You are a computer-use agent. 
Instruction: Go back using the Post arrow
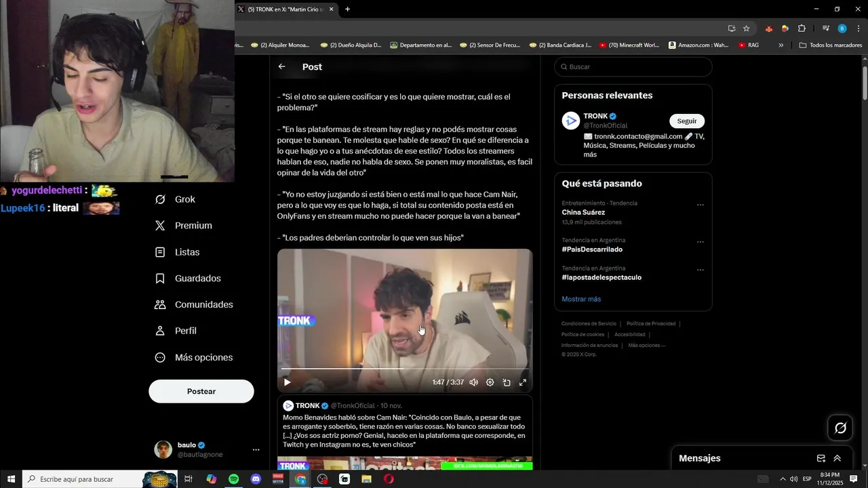pos(282,66)
